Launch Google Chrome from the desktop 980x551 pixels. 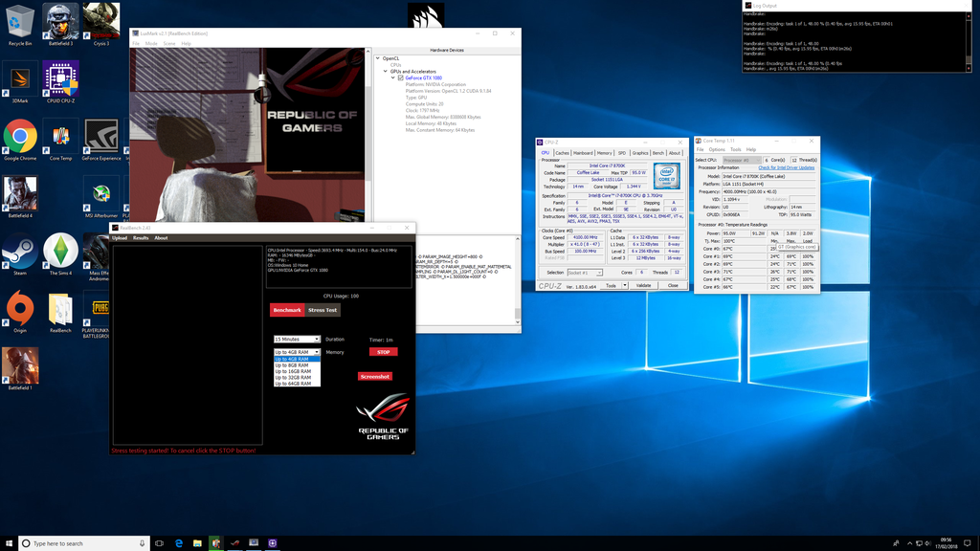pyautogui.click(x=20, y=138)
